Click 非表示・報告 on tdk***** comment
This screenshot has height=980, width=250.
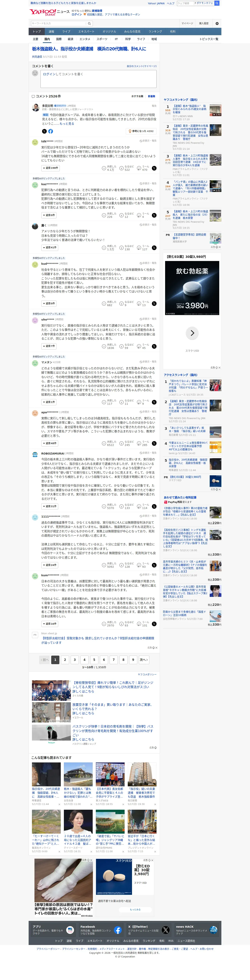(148, 141)
